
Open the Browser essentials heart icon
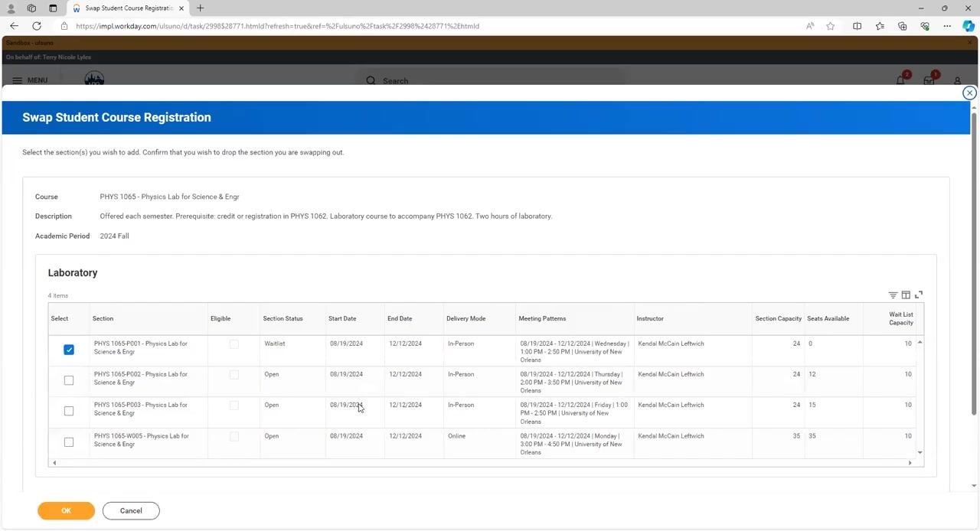[925, 26]
